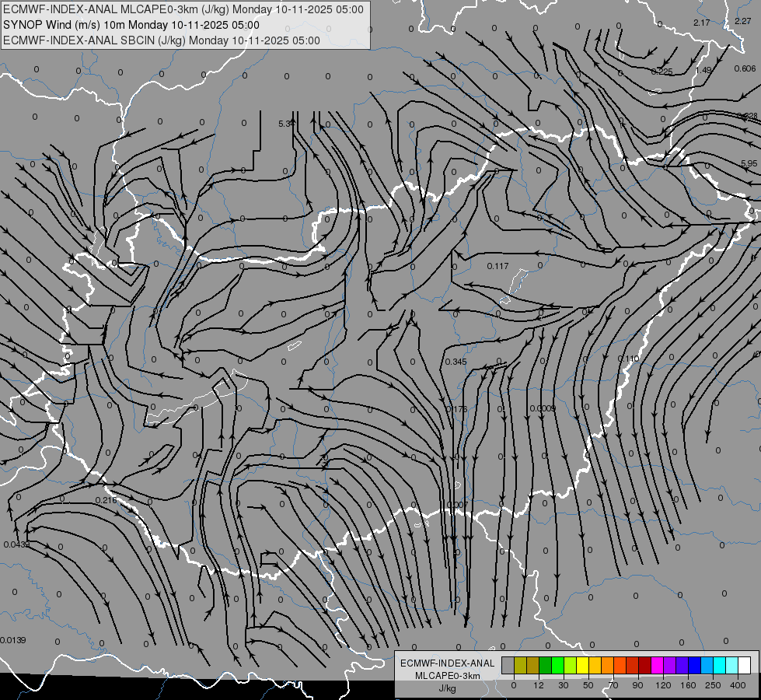This screenshot has height=700, width=761.
Task: Select the magenta legend swatch
Action: point(657,666)
